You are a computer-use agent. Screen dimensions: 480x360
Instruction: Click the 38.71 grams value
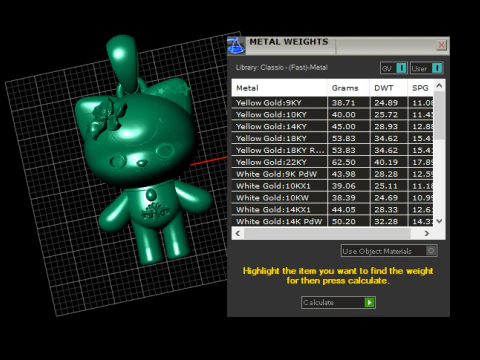point(343,103)
